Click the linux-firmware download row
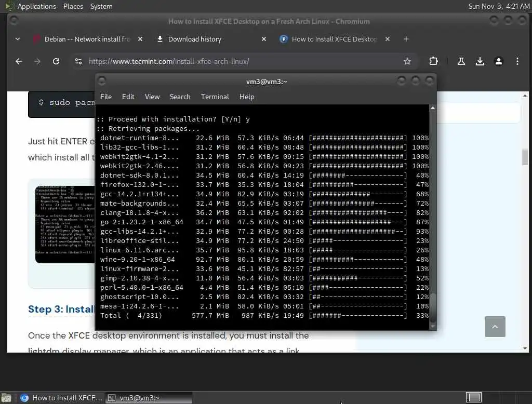 coord(264,268)
